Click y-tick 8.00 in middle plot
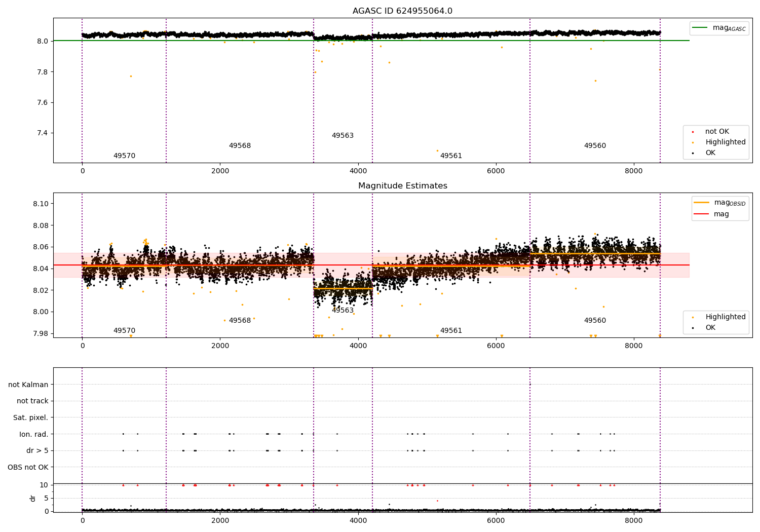 [x=41, y=312]
